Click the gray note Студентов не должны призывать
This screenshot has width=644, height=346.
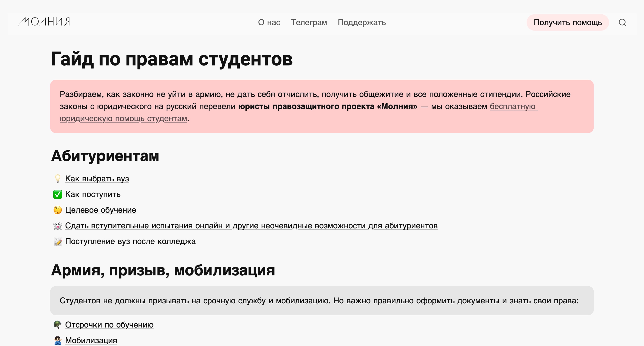[x=322, y=301]
